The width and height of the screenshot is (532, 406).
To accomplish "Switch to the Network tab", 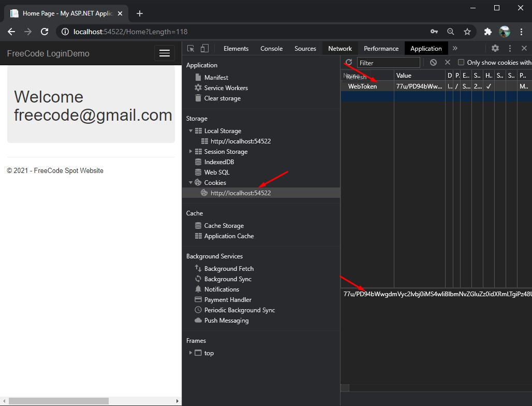I will [x=340, y=49].
